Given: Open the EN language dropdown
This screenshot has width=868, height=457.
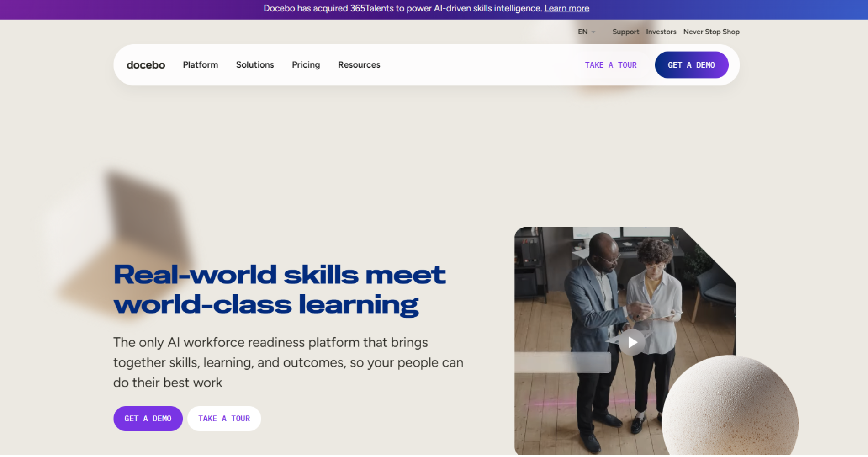Looking at the screenshot, I should 586,32.
